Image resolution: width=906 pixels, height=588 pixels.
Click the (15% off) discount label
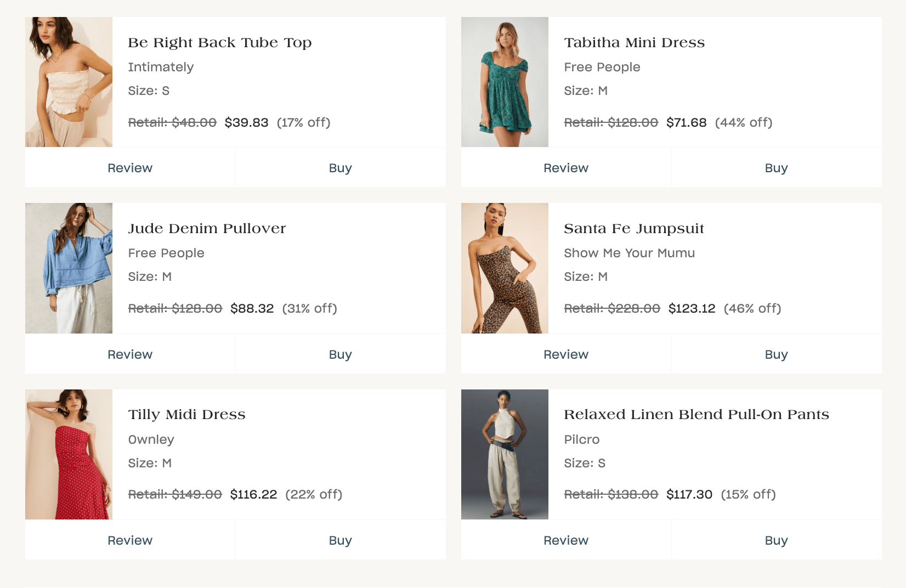748,494
